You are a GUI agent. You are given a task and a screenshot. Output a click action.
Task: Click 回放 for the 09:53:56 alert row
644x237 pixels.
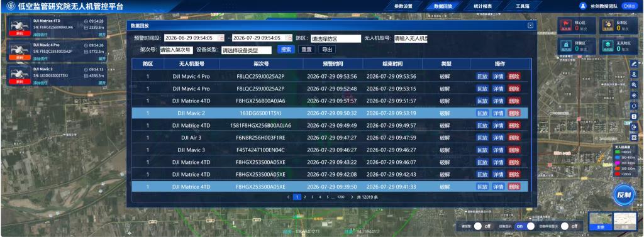tap(482, 77)
